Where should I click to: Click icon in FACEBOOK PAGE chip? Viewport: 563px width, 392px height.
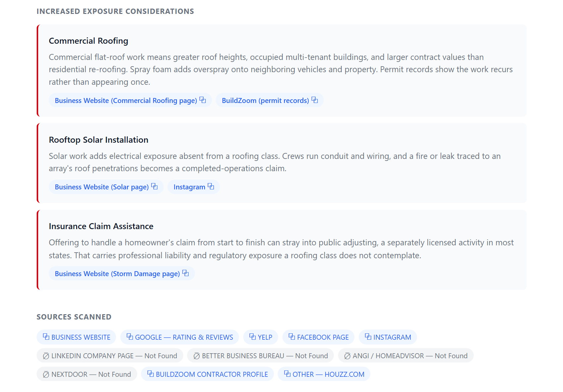tap(292, 337)
